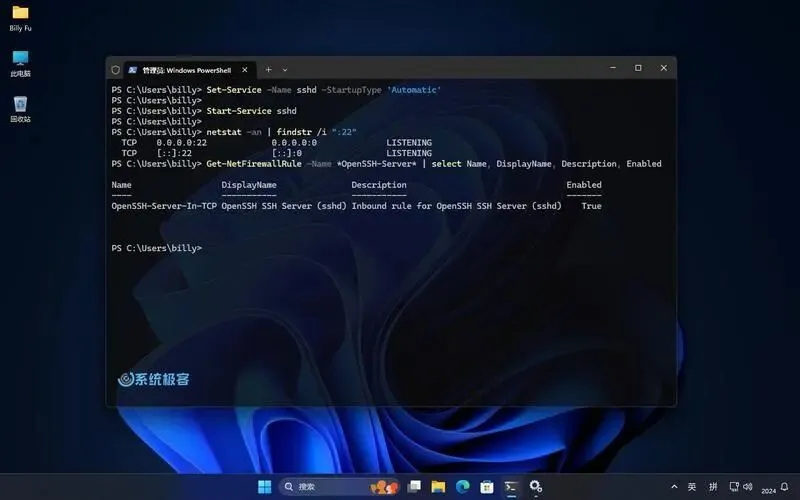
Task: Click the 'True' enabled value
Action: click(591, 206)
